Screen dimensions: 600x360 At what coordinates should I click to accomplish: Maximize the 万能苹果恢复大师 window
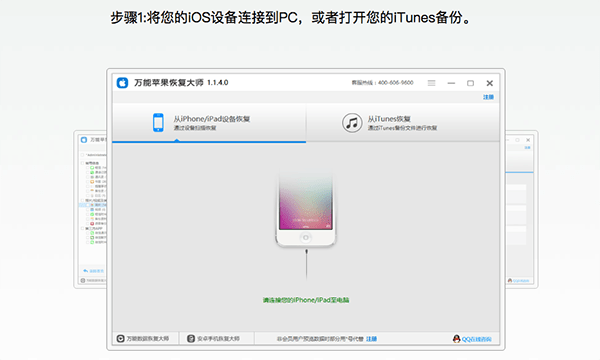(470, 83)
